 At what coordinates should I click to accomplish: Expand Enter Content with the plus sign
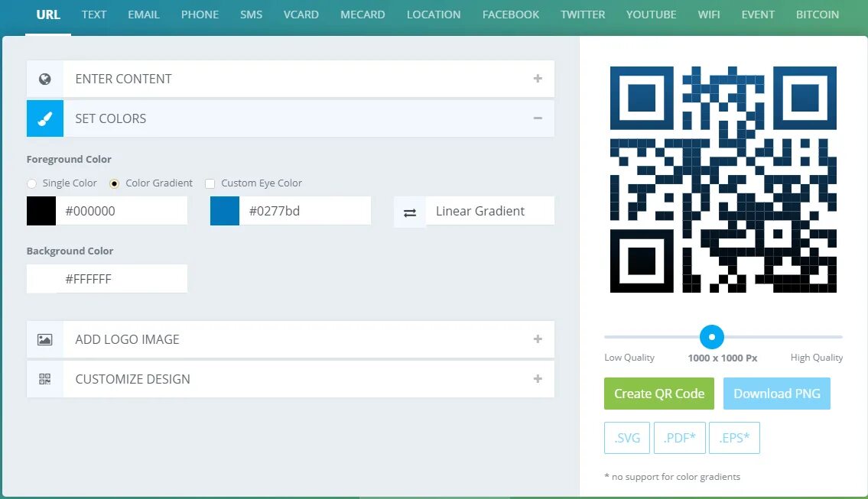[x=538, y=79]
